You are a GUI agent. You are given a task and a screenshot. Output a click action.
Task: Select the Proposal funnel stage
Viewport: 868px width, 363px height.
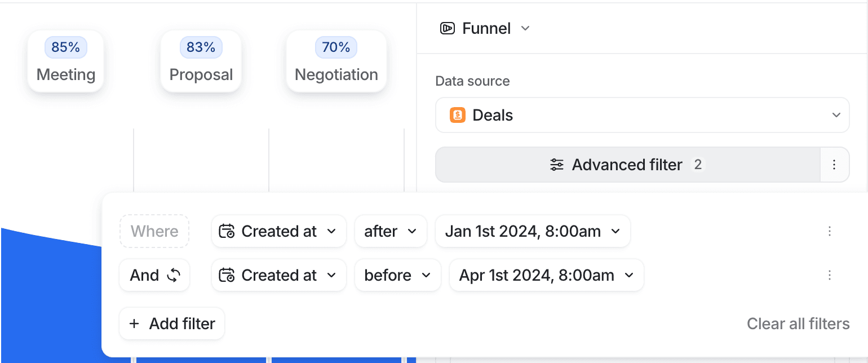pyautogui.click(x=201, y=74)
